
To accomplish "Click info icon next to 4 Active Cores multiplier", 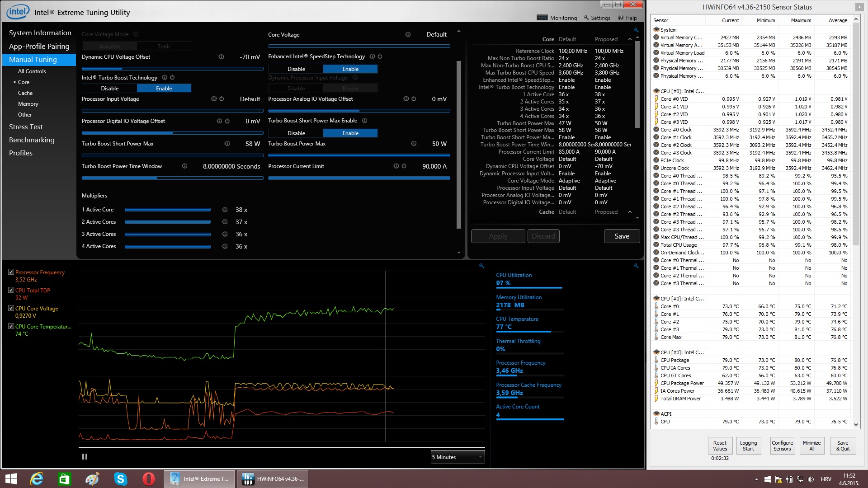I will [225, 246].
